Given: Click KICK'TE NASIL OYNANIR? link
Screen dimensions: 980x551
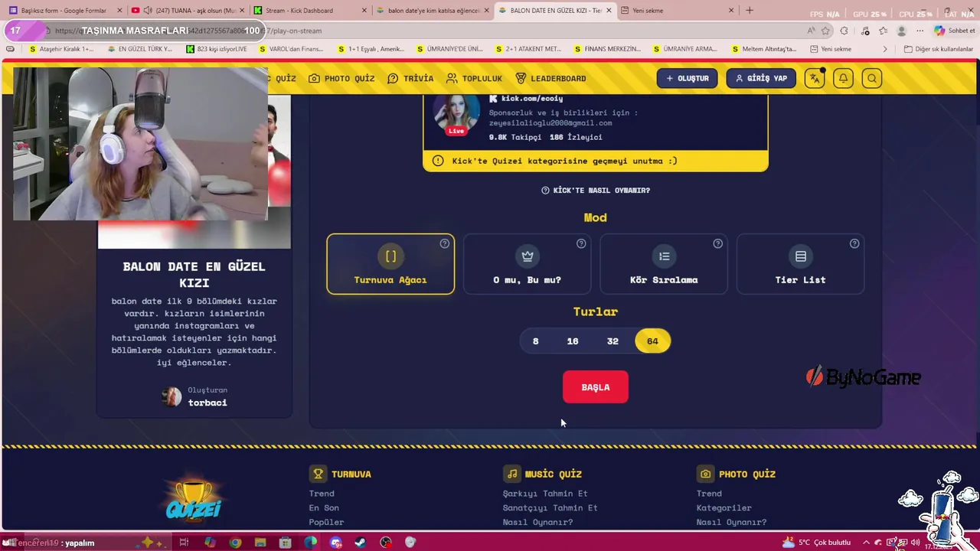Looking at the screenshot, I should (x=596, y=191).
